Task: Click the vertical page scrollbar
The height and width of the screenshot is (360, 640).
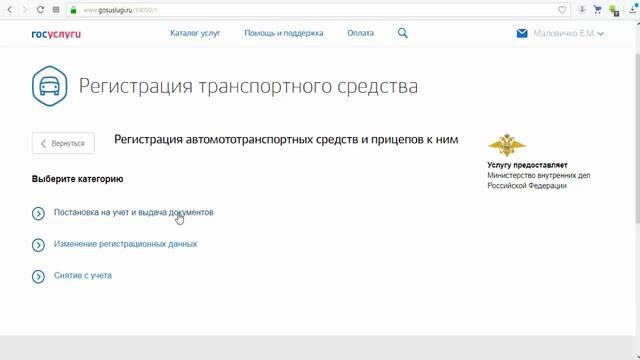Action: (637, 139)
